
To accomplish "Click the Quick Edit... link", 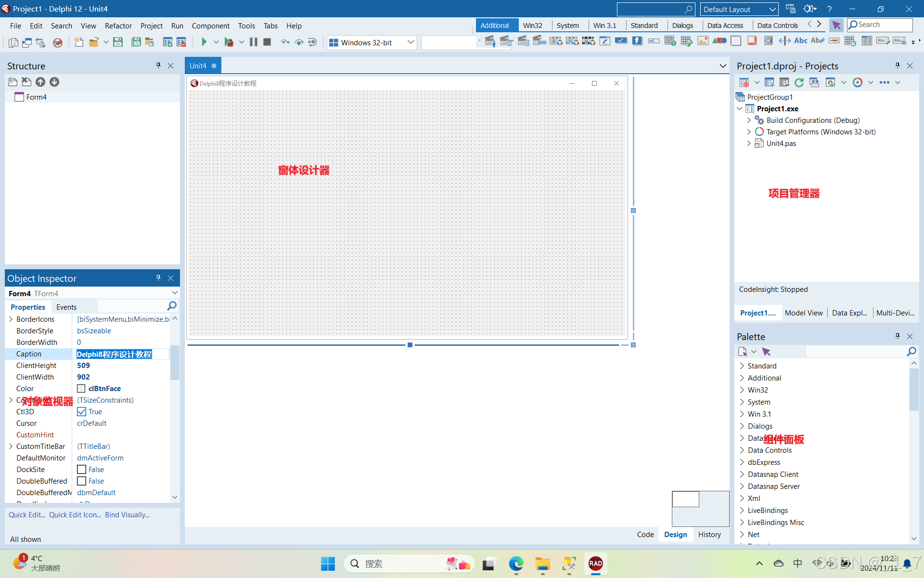I will (x=27, y=515).
